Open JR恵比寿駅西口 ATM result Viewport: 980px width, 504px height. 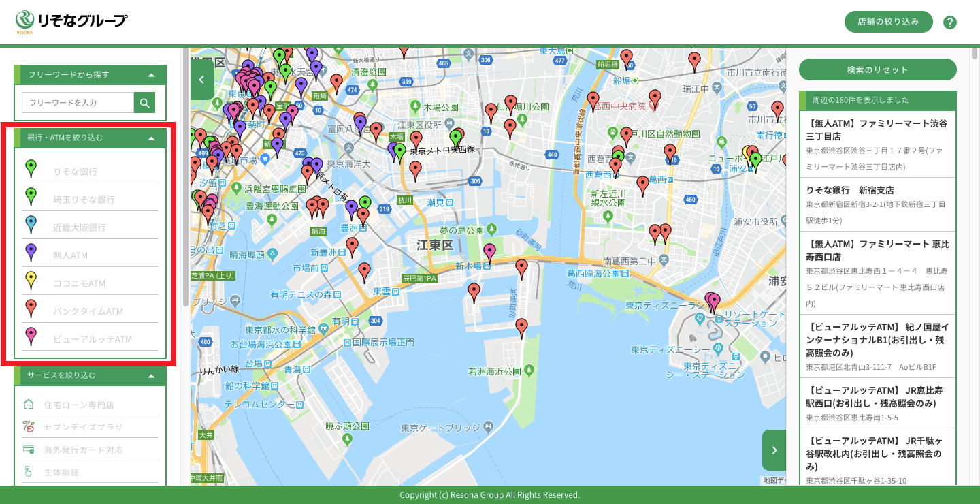pos(878,403)
